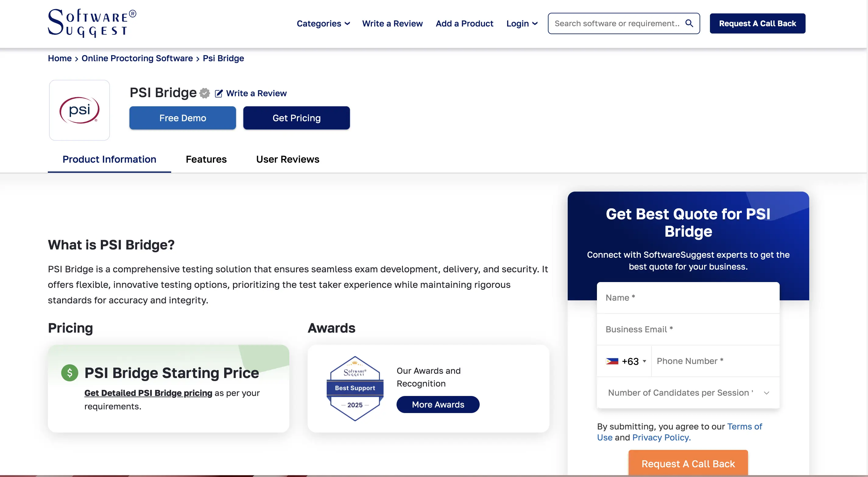Expand Number of Candidates per Session dropdown

688,393
